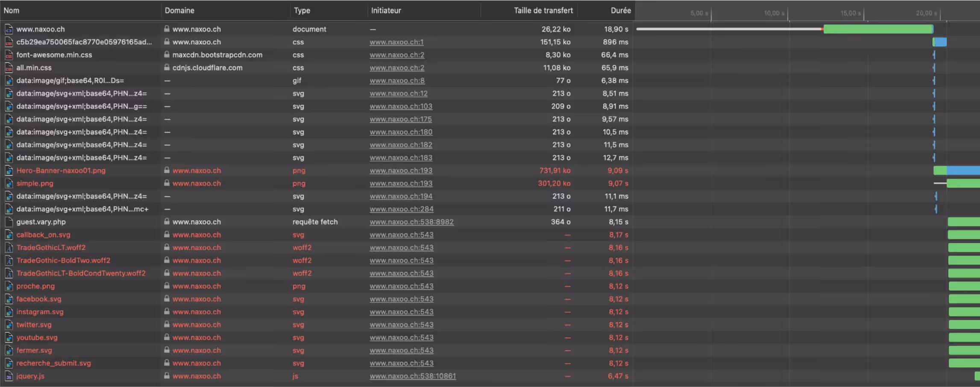This screenshot has height=387, width=980.
Task: Click the image icon for facebook.svg
Action: 9,299
